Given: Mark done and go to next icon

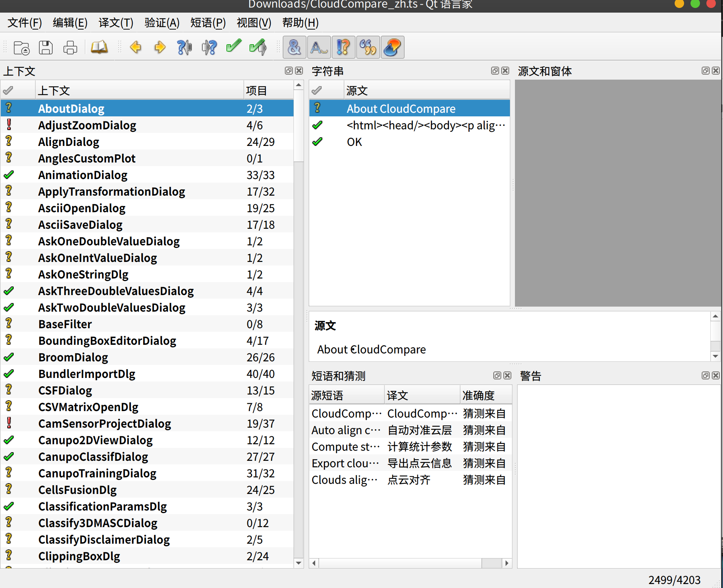Looking at the screenshot, I should click(x=258, y=48).
